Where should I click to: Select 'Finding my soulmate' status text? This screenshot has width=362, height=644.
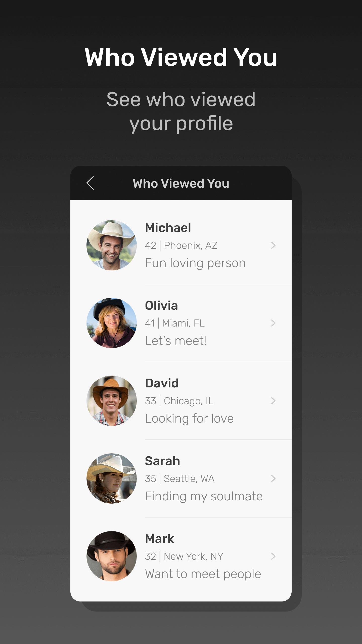point(204,497)
